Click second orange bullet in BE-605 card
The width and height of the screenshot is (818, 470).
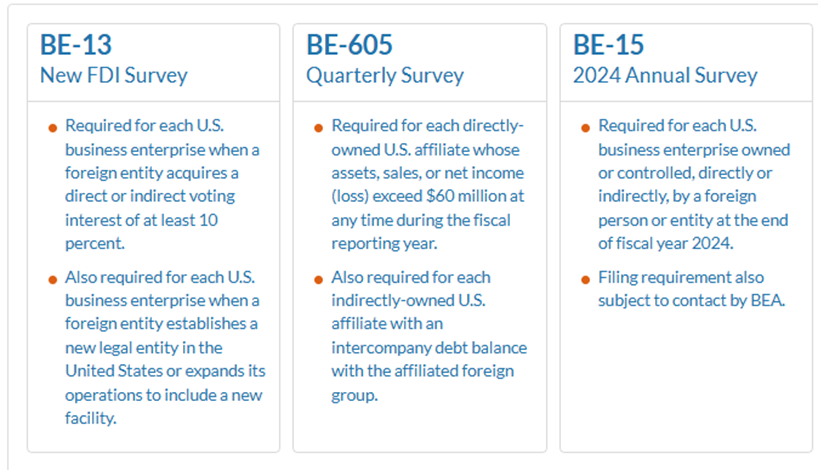pyautogui.click(x=318, y=279)
